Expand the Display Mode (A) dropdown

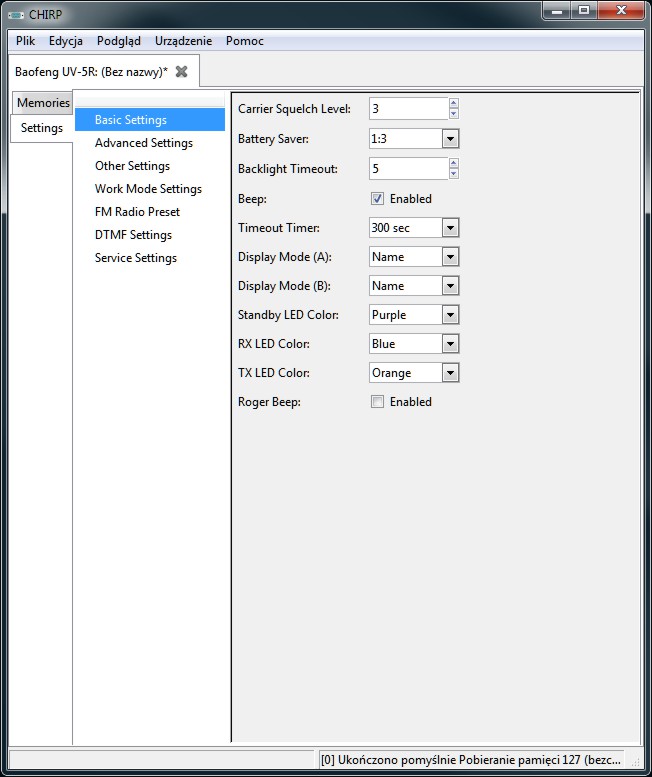[x=450, y=257]
